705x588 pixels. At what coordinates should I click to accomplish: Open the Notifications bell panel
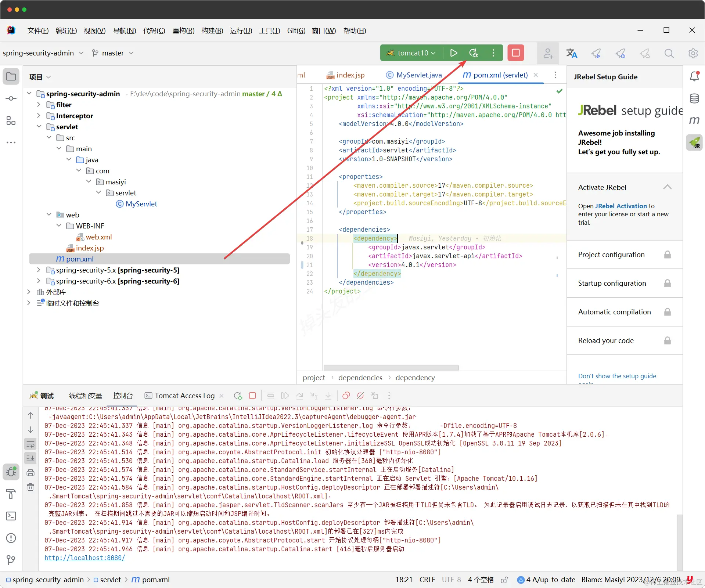(694, 76)
